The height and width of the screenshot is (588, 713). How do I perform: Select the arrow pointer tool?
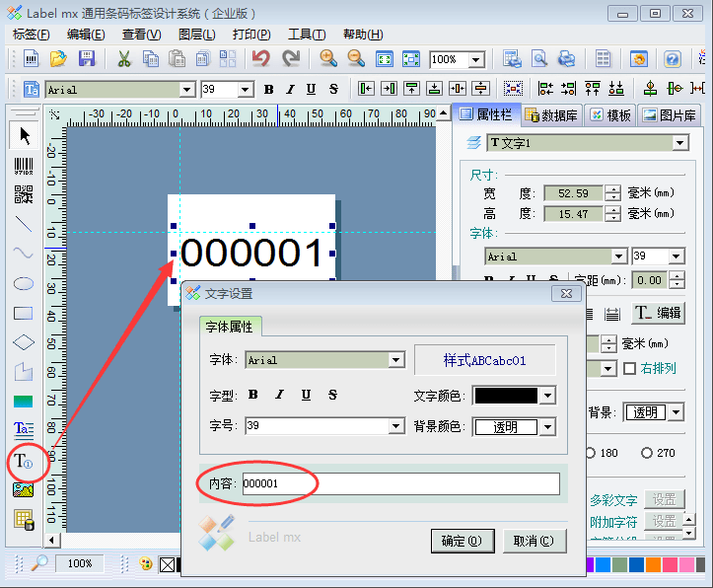click(x=24, y=135)
